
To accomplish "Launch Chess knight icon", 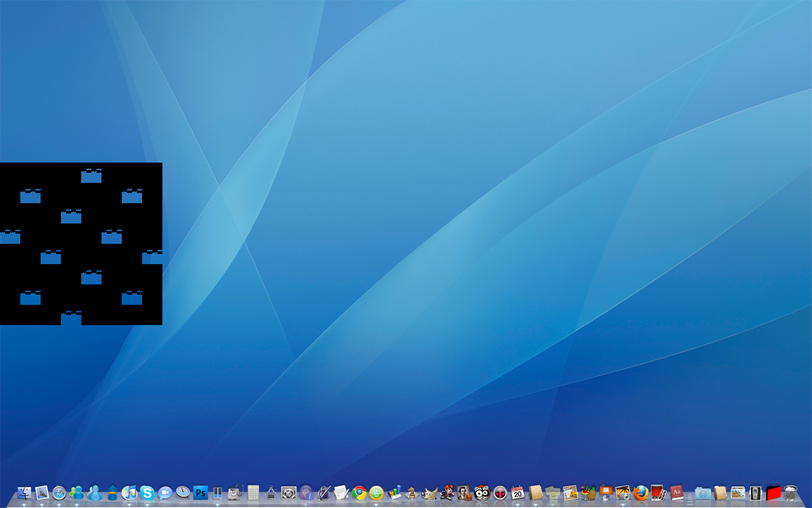I will [412, 492].
